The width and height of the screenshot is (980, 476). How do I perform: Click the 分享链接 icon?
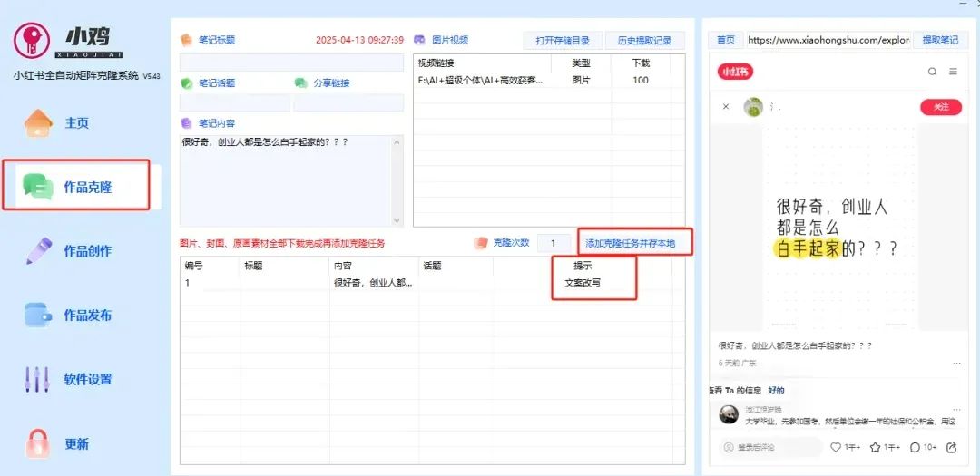(300, 83)
